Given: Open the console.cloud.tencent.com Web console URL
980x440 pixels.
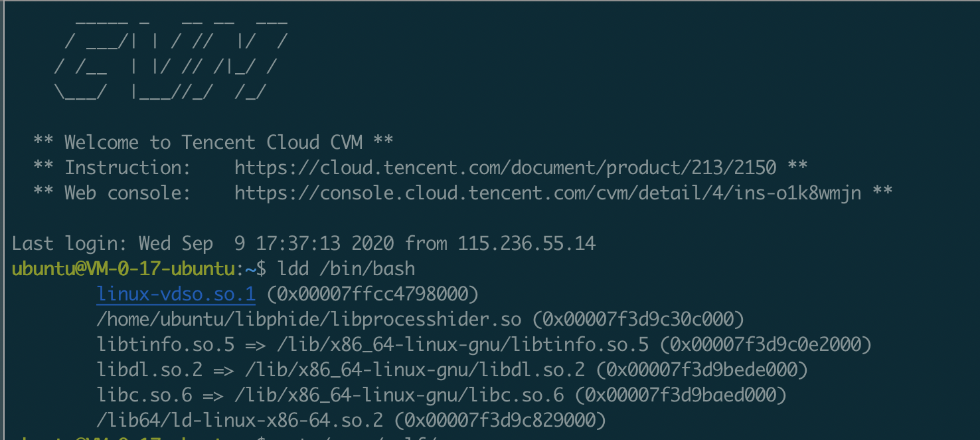Looking at the screenshot, I should [548, 193].
